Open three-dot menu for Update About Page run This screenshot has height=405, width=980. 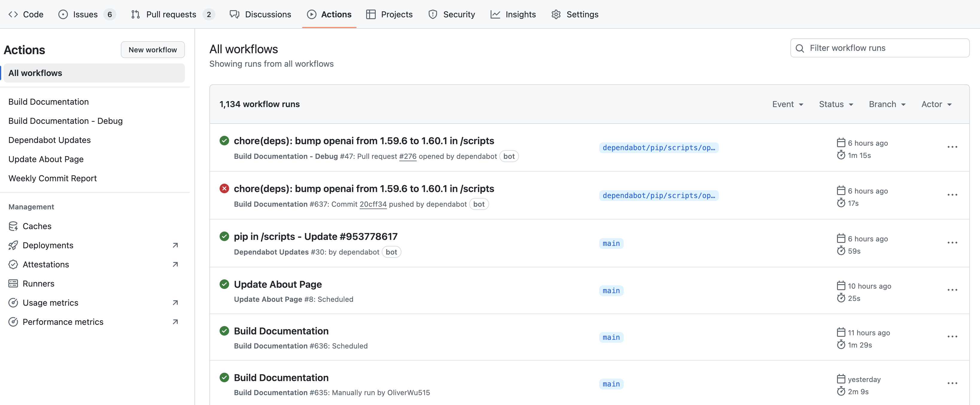point(952,290)
